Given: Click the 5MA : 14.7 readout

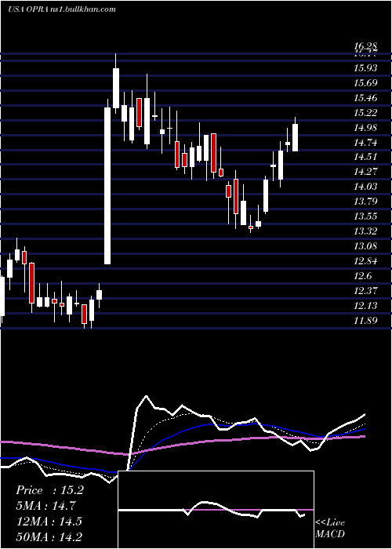Looking at the screenshot, I should [45, 506].
